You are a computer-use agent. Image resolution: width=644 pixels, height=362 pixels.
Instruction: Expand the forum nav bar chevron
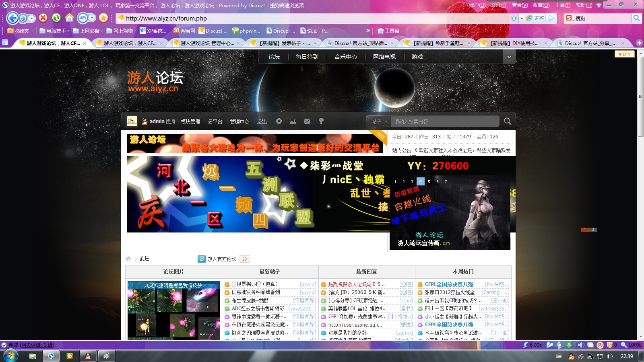point(509,57)
